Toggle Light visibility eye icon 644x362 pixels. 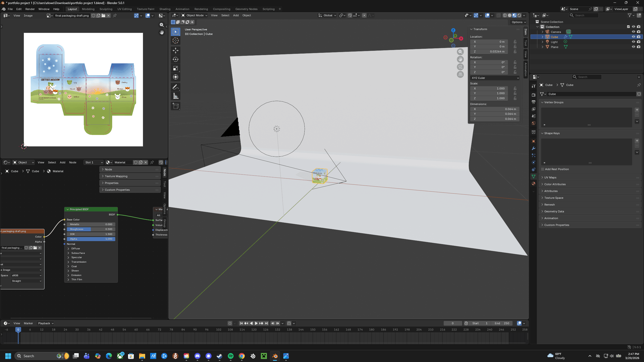click(633, 42)
